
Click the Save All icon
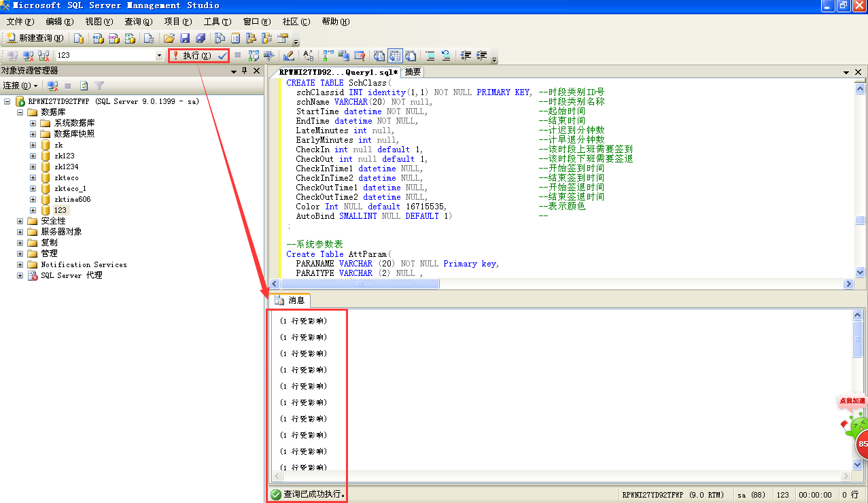(x=201, y=38)
